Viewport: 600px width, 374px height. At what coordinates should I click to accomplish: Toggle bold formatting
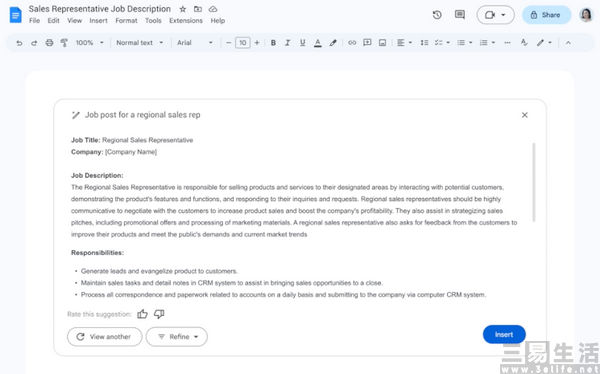[273, 43]
